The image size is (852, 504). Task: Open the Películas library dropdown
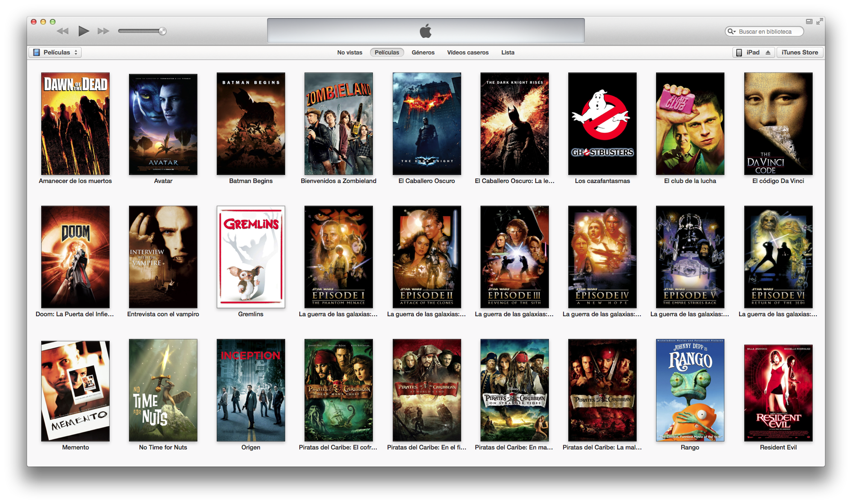(55, 53)
